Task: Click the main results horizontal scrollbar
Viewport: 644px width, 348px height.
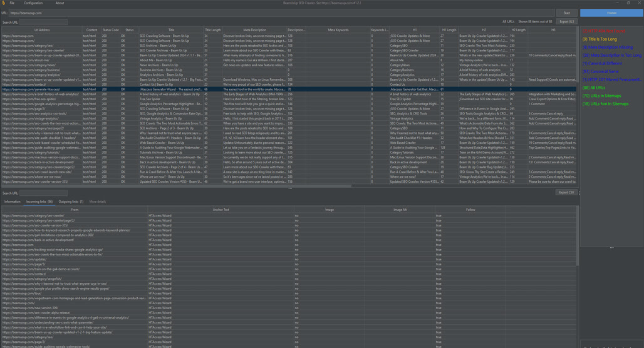Action: pos(177,186)
